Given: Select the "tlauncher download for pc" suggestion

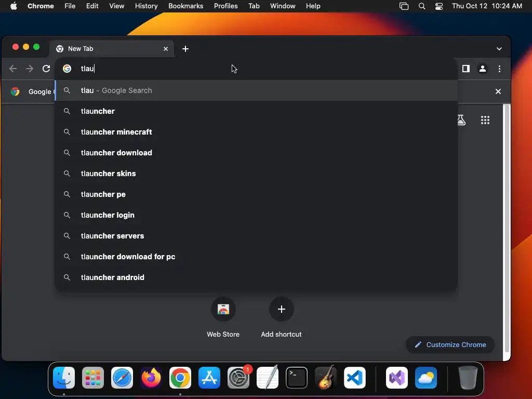Looking at the screenshot, I should coord(257,257).
